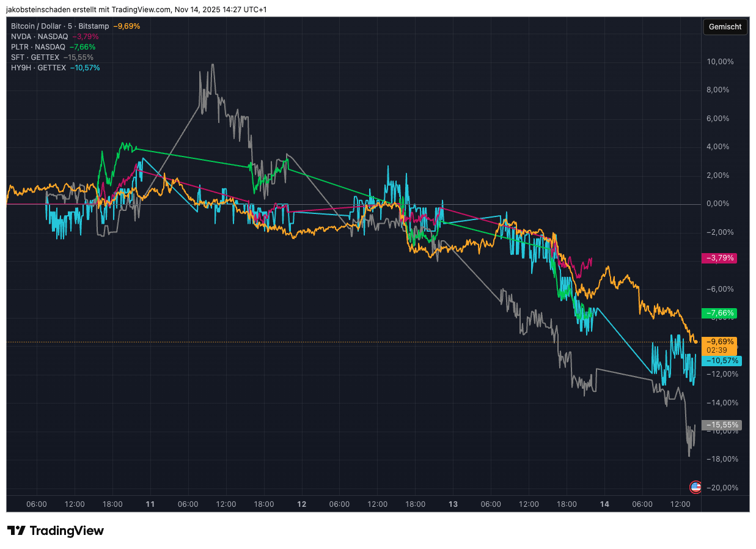Click date label 13 on time axis
The image size is (756, 549).
pyautogui.click(x=453, y=504)
